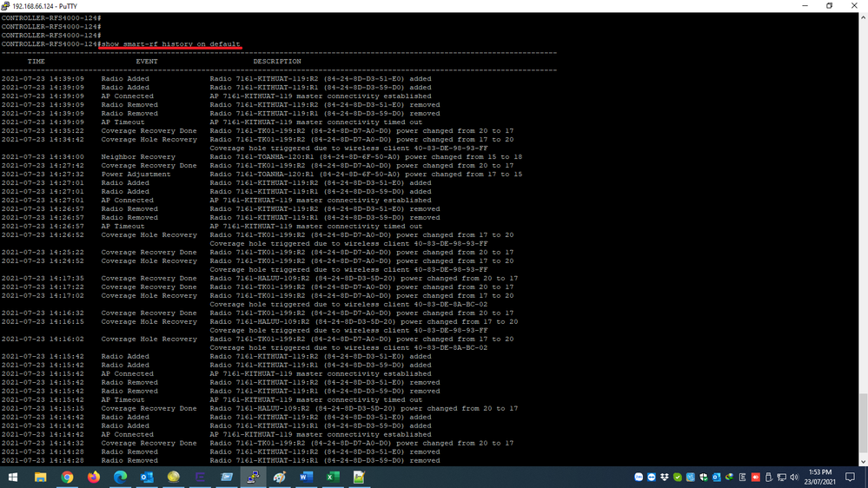Click the terminal's vertical scrollbar track

click(x=863, y=260)
